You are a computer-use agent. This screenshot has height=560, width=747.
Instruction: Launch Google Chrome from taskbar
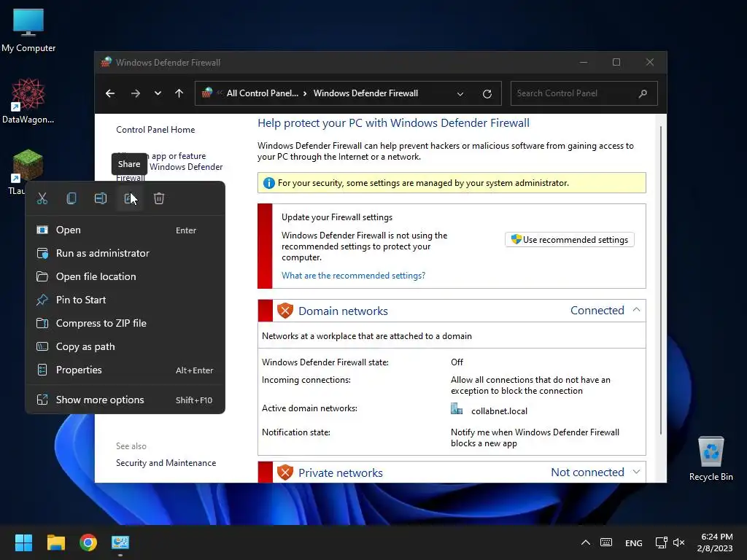pos(88,542)
